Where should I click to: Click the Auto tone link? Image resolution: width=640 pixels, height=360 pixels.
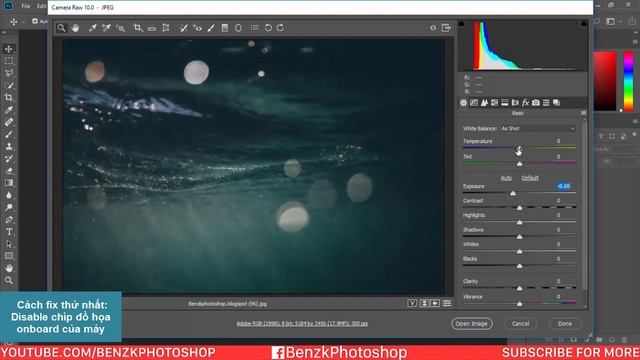tap(506, 178)
